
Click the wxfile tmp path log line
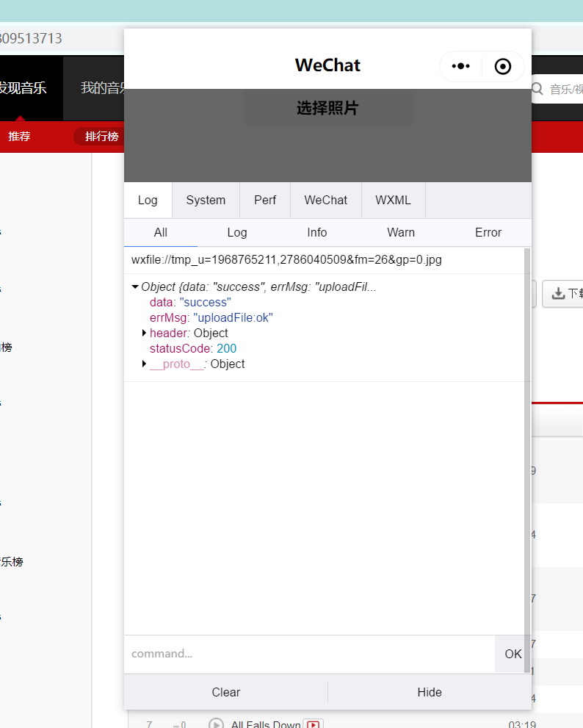(x=286, y=259)
